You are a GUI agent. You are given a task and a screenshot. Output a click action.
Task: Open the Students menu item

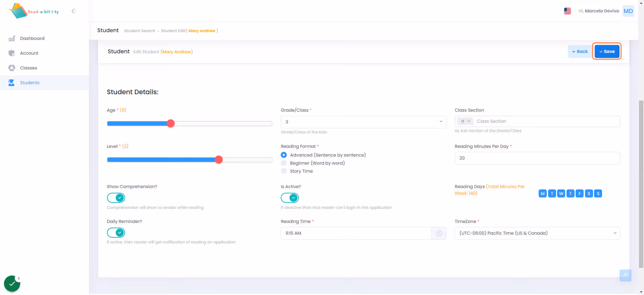[30, 82]
